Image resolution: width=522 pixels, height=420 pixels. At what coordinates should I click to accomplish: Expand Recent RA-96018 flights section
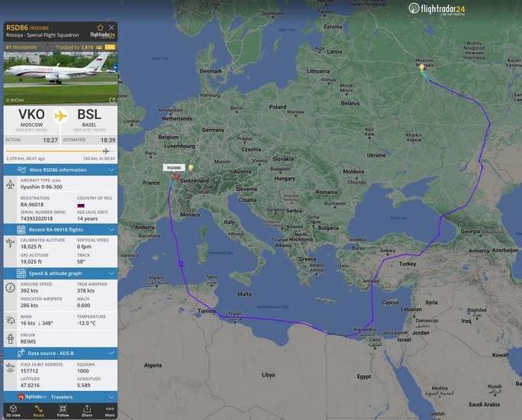(60, 229)
